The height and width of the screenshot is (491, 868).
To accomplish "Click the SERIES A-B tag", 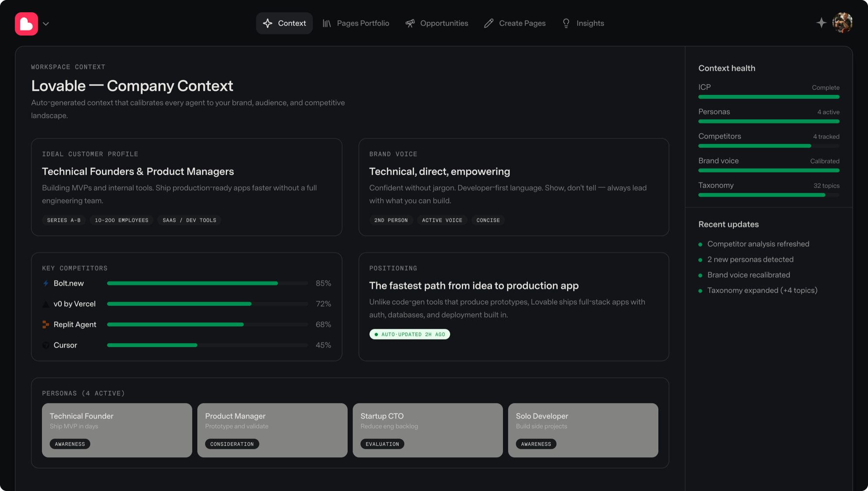I will pos(64,220).
